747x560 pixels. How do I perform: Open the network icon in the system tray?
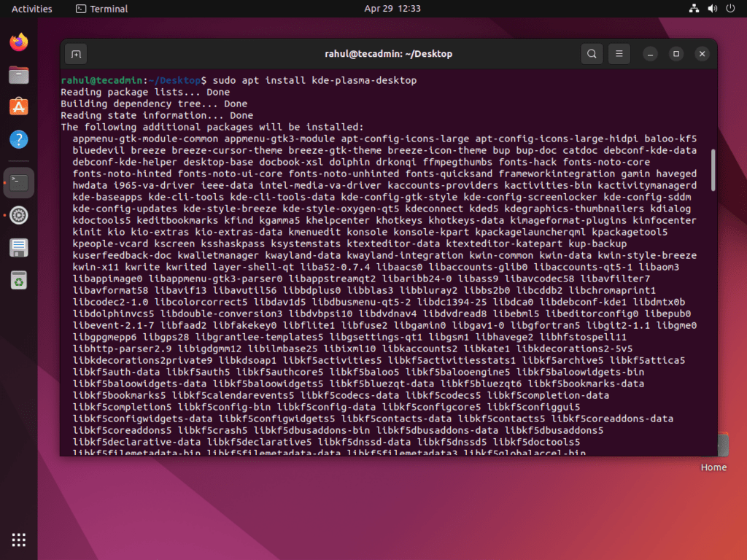point(693,9)
